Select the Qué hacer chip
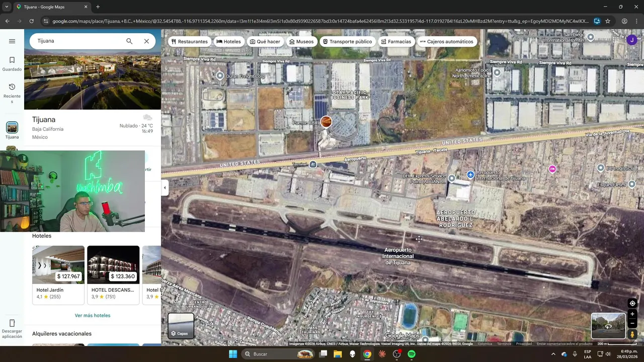Screen dimensions: 644x362 (x=265, y=42)
